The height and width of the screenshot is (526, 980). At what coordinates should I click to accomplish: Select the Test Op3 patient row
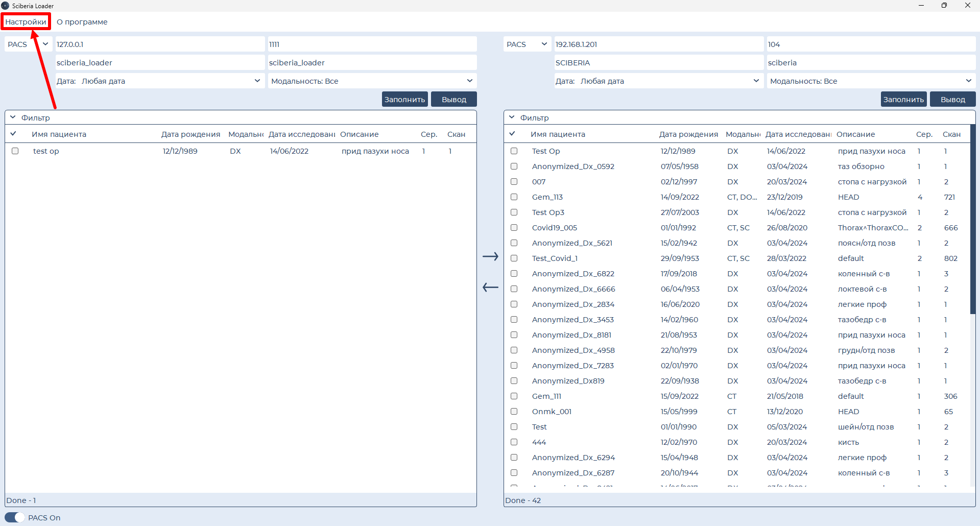[736, 212]
